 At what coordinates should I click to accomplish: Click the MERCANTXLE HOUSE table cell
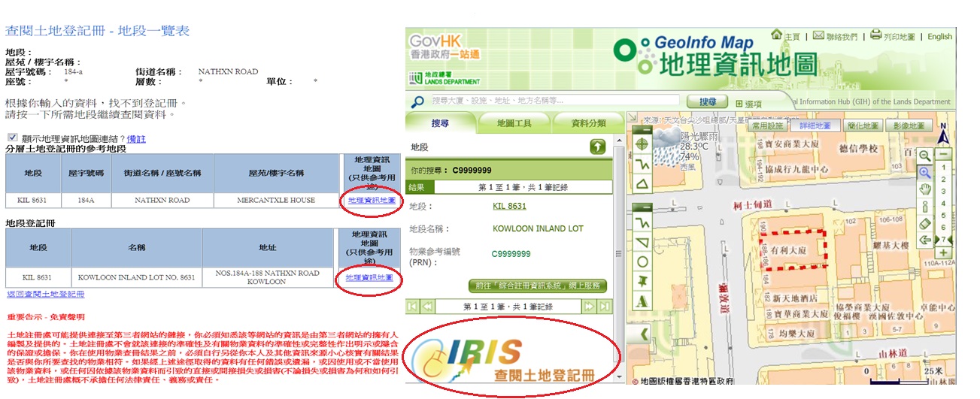(276, 201)
